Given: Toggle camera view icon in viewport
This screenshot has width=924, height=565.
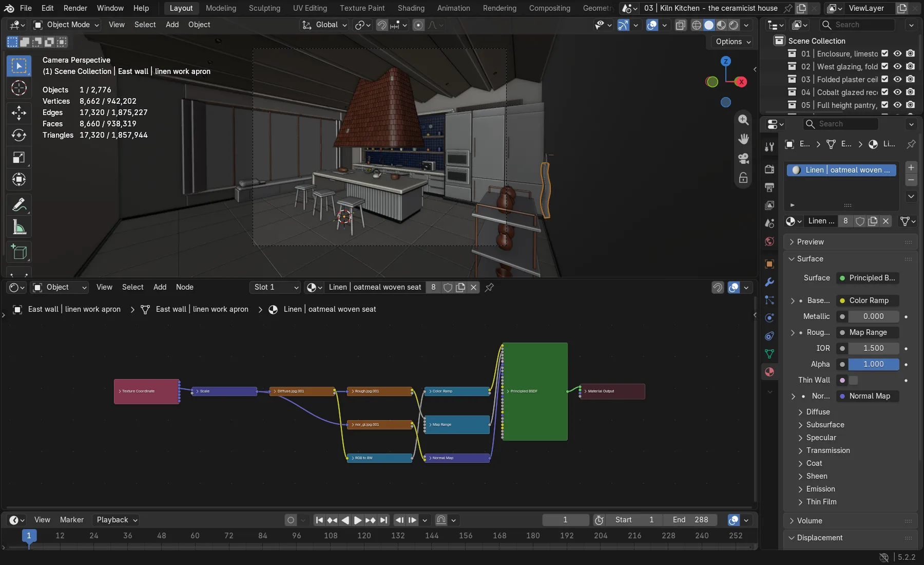Looking at the screenshot, I should pos(743,159).
